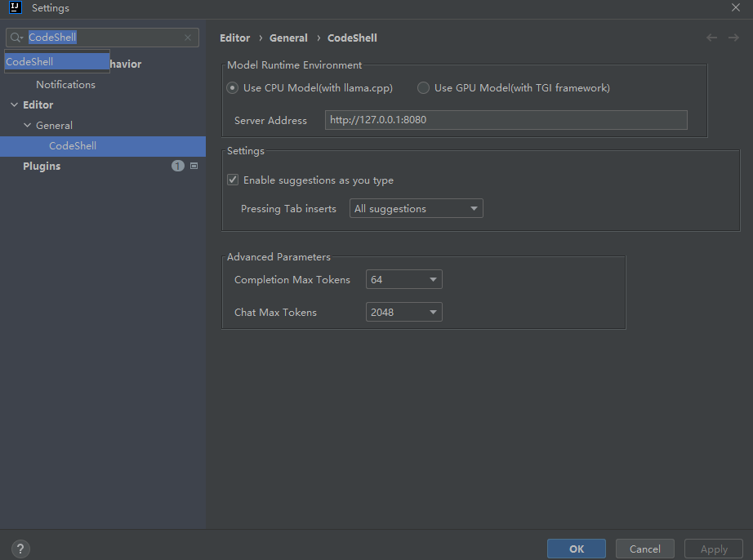Open the Pressing Tab inserts dropdown
Viewport: 753px width, 560px height.
(417, 208)
